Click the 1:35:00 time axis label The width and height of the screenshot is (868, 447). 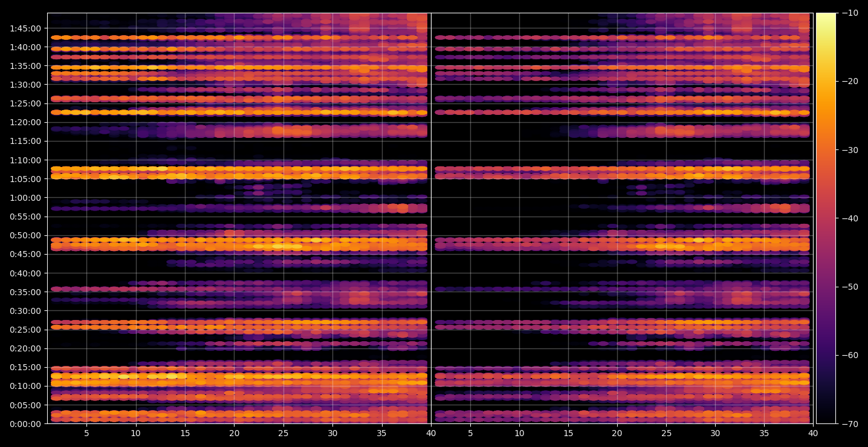point(25,66)
